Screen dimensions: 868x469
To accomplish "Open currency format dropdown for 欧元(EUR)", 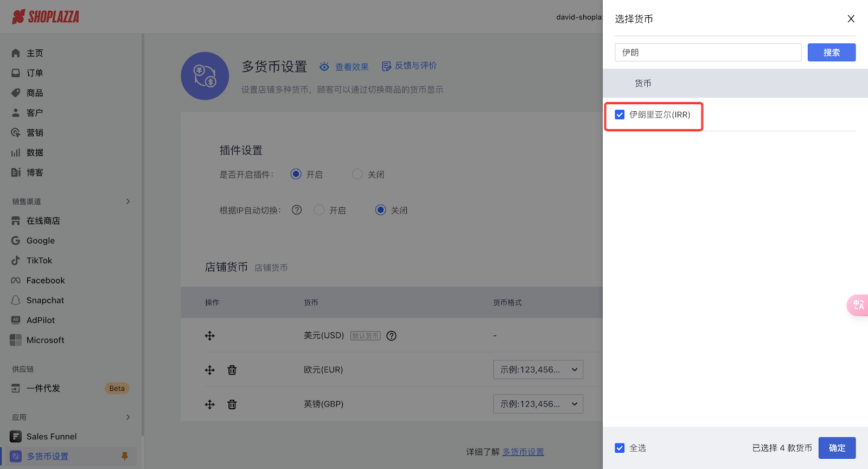I will tap(538, 370).
